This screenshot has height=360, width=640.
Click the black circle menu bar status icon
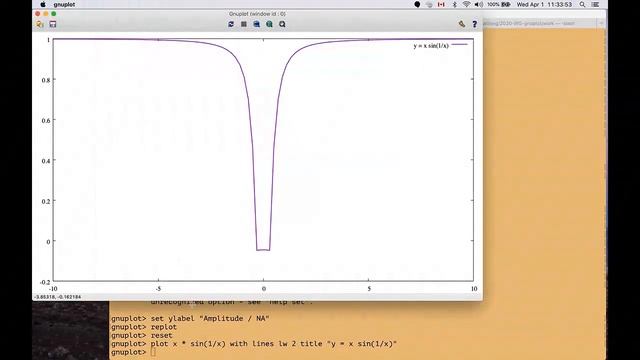(417, 4)
